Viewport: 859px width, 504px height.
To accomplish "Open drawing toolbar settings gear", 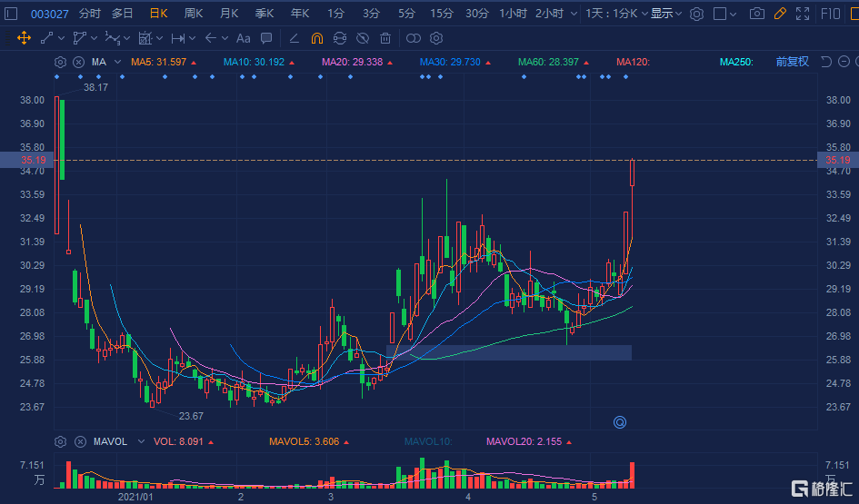I will click(x=436, y=38).
